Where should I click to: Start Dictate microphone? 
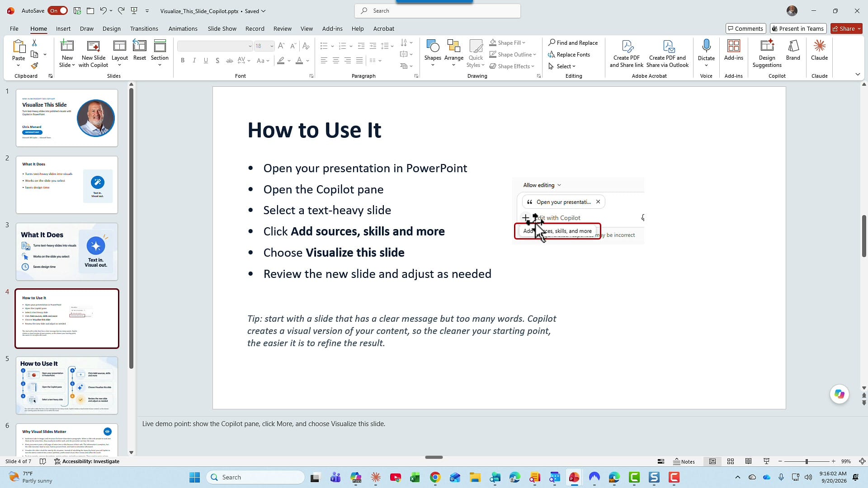click(x=706, y=53)
